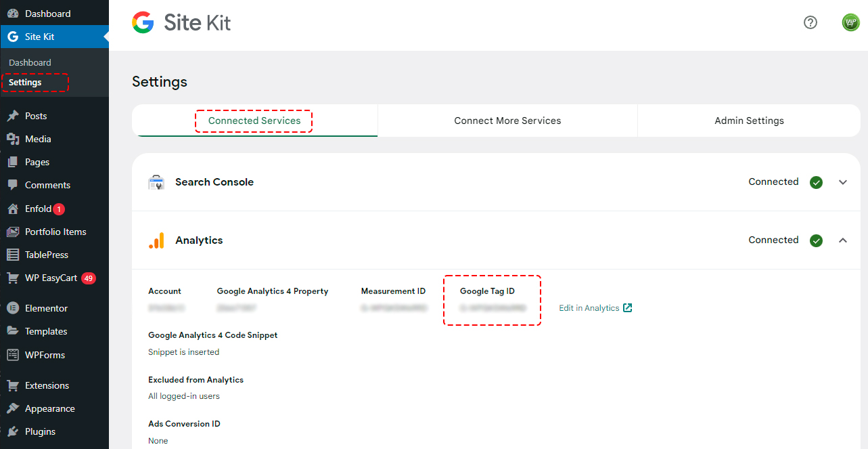Image resolution: width=868 pixels, height=449 pixels.
Task: Open WP EasyCart via cart icon
Action: coord(13,278)
